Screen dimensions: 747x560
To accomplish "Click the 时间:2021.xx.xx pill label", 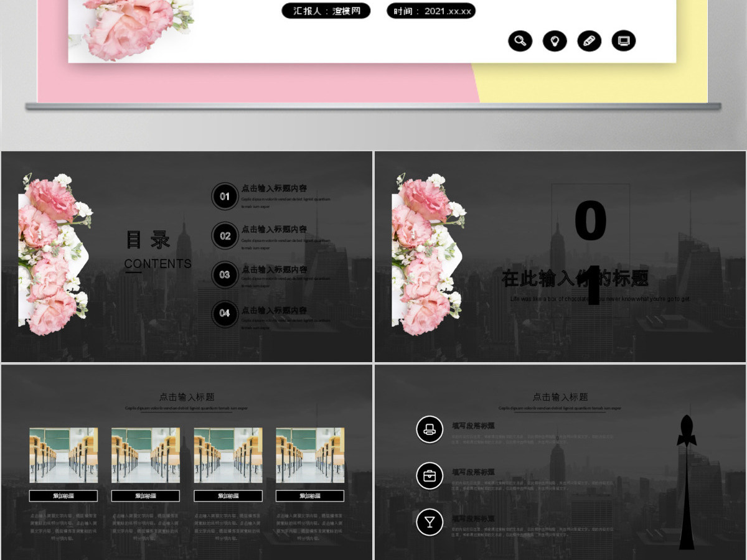I will click(431, 11).
